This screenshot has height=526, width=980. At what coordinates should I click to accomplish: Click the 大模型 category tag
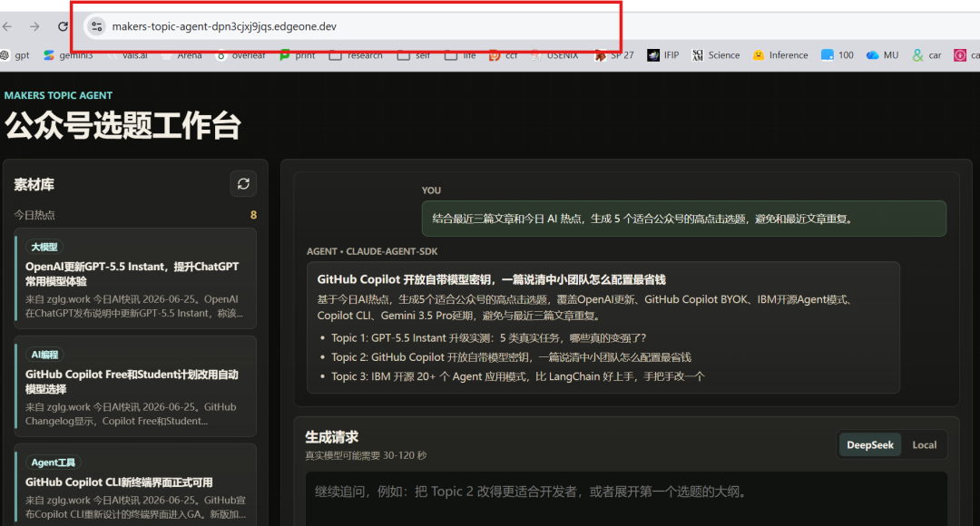click(44, 247)
